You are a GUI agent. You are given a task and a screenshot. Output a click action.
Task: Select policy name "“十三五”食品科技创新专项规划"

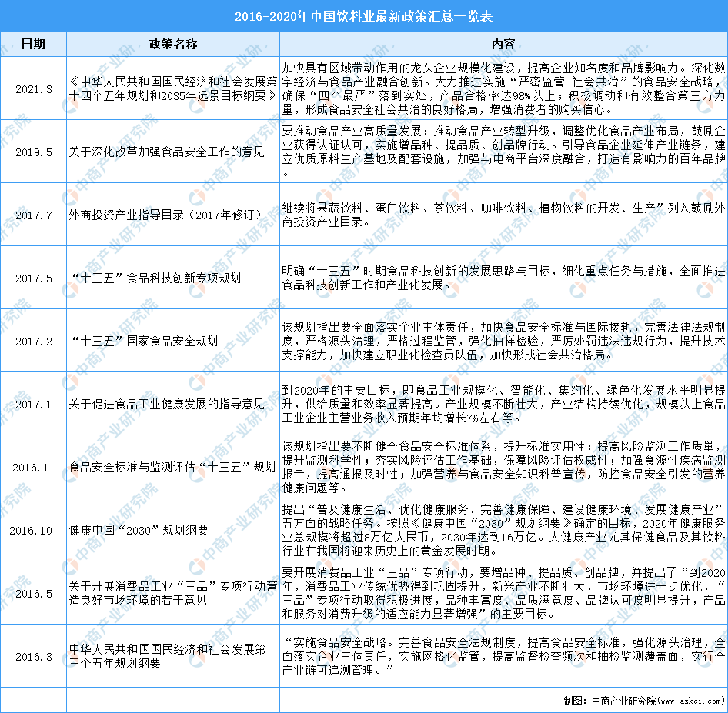tap(155, 278)
